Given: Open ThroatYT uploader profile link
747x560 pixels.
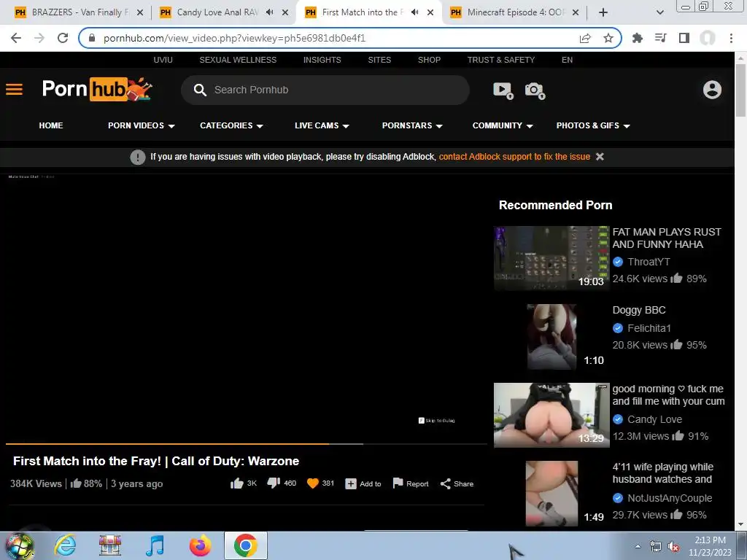Looking at the screenshot, I should (649, 262).
